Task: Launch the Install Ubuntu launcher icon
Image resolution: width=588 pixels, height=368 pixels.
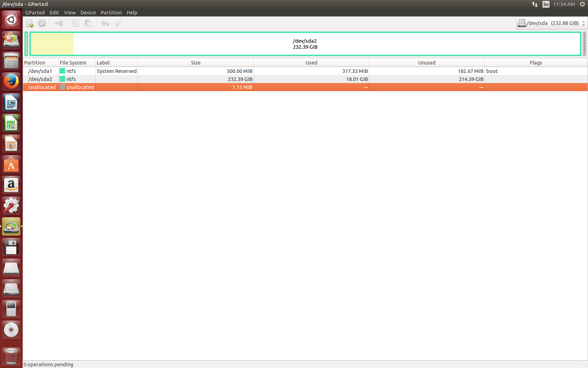Action: (x=11, y=40)
